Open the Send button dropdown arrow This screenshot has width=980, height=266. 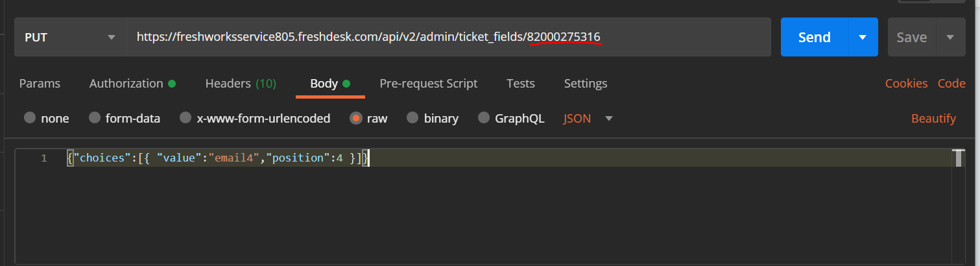pyautogui.click(x=863, y=37)
